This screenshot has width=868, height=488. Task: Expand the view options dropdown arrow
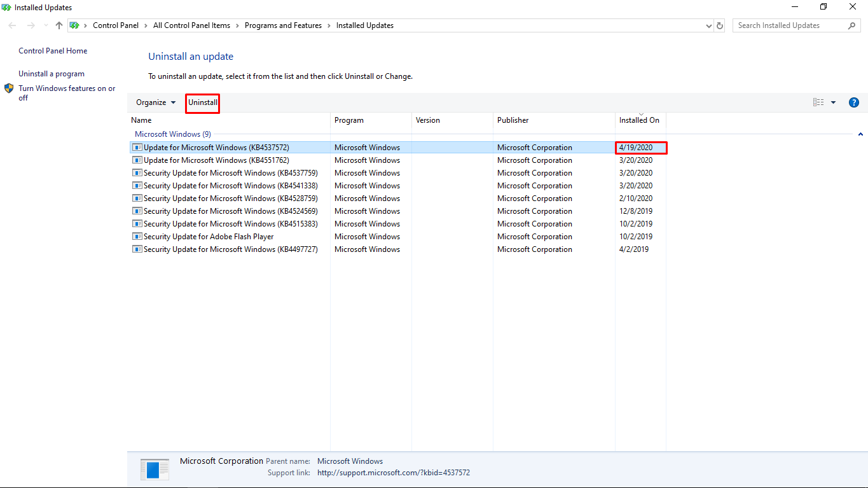coord(833,102)
